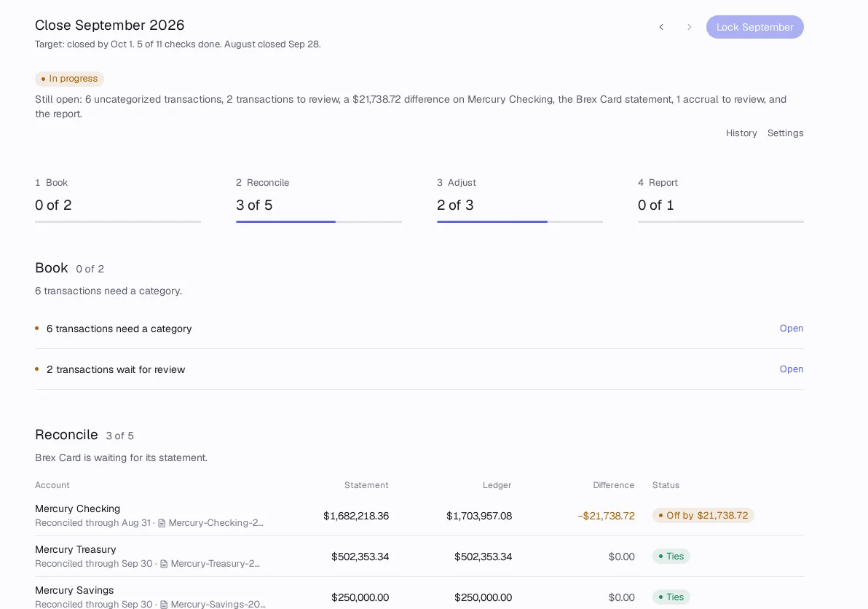Click the $0.00 difference in Mercury Savings row

(x=621, y=598)
